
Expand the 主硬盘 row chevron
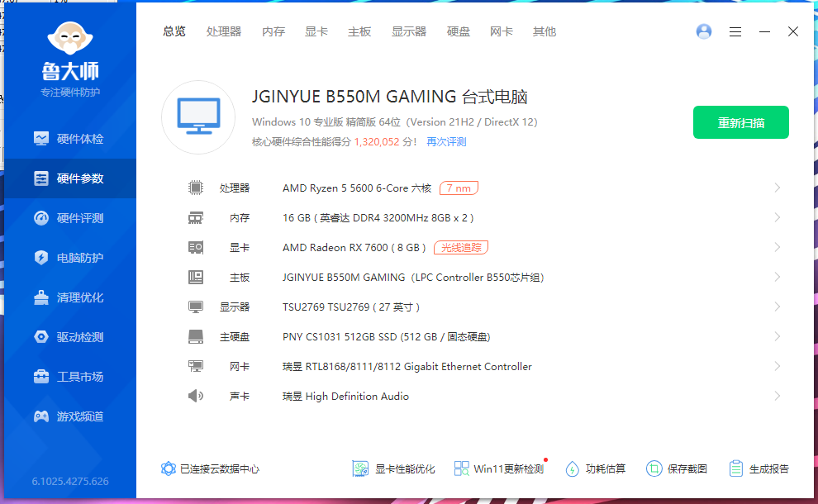778,336
